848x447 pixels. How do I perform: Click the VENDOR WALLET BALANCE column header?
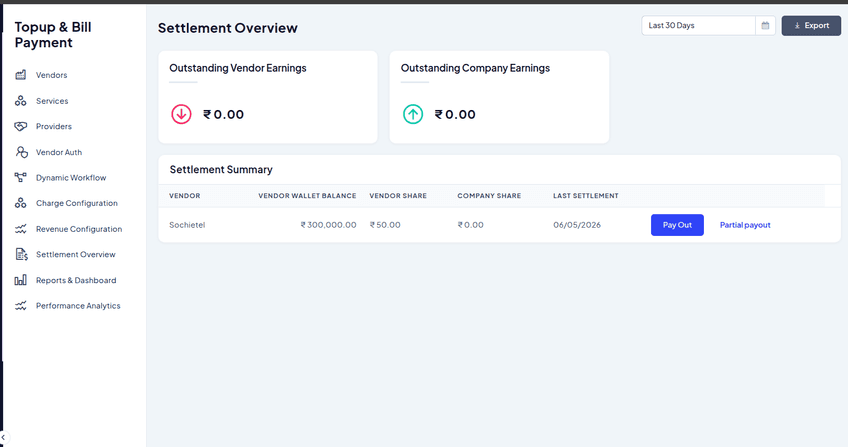click(307, 196)
